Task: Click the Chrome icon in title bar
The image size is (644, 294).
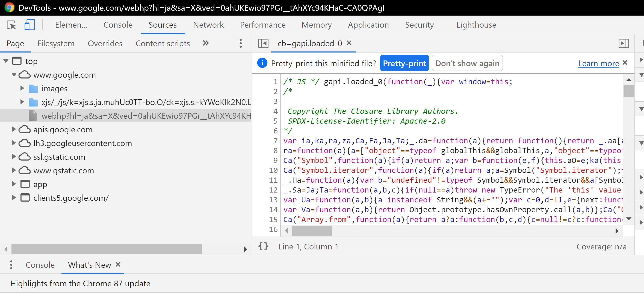Action: tap(10, 7)
